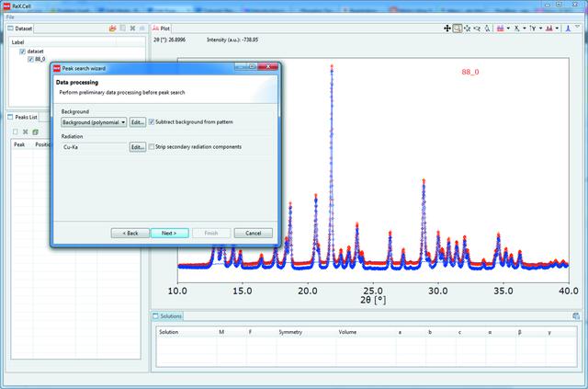Click the Y axis settings icon

533,29
